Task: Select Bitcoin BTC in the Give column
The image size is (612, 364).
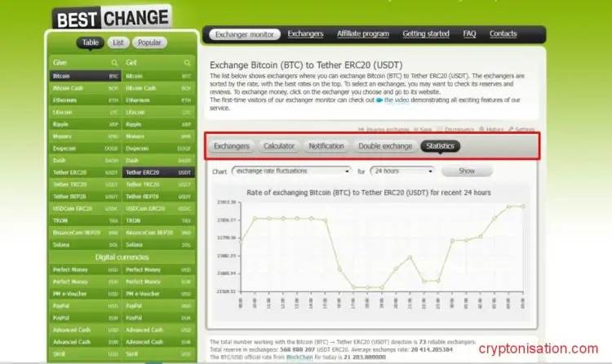Action: click(x=86, y=76)
